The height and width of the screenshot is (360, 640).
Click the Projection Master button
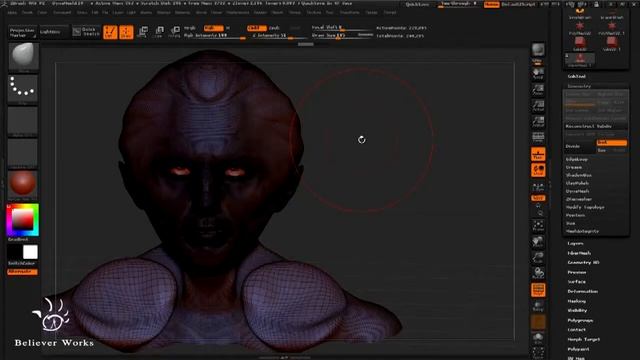coord(22,33)
